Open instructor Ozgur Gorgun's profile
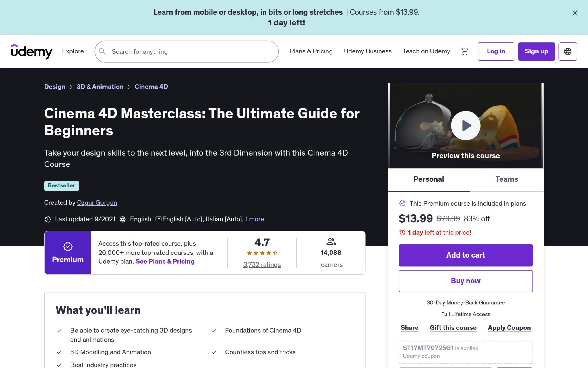588x368 pixels. [97, 202]
